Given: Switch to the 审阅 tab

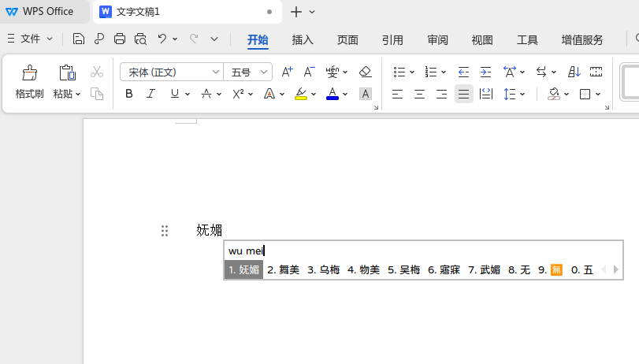Looking at the screenshot, I should pyautogui.click(x=437, y=40).
